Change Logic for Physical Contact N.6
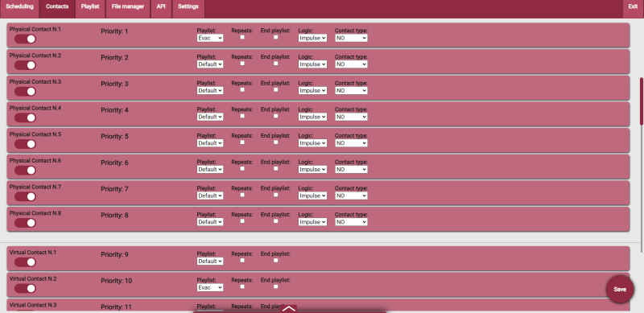The width and height of the screenshot is (644, 313). click(x=312, y=169)
